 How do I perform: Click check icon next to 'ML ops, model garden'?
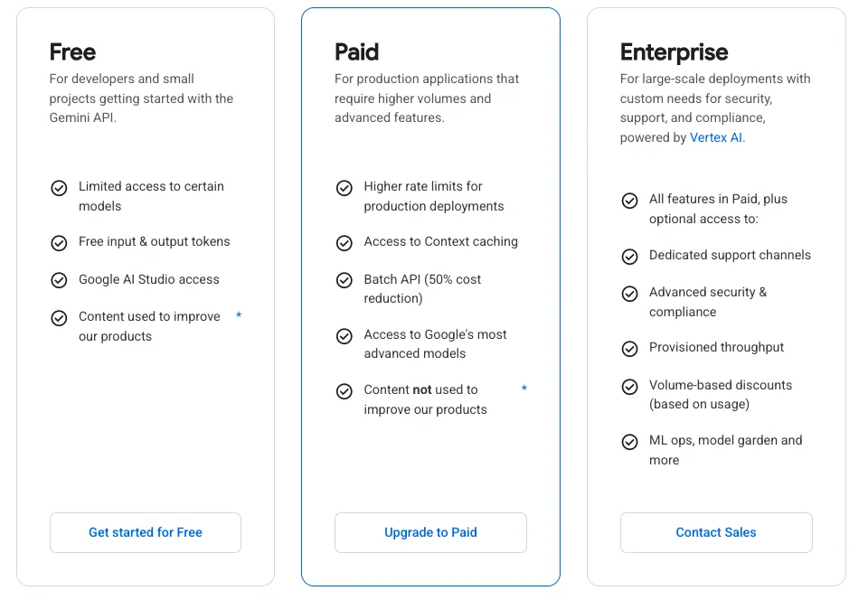(x=630, y=442)
